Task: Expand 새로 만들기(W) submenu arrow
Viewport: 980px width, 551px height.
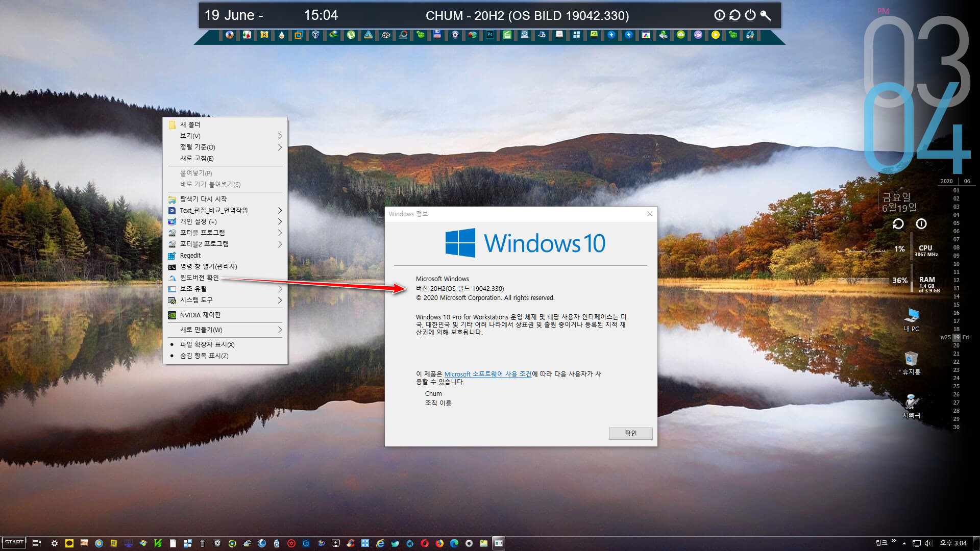Action: pos(280,330)
